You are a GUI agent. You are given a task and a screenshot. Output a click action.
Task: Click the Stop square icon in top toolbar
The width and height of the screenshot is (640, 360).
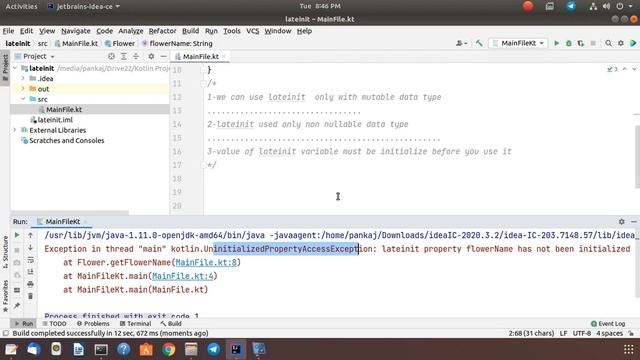pyautogui.click(x=593, y=43)
